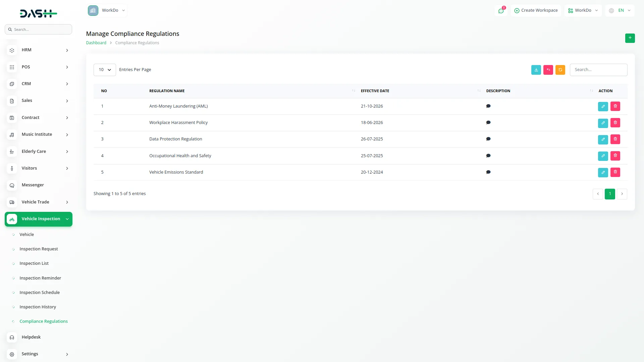
Task: Go to the Dashboard breadcrumb link
Action: pos(96,43)
